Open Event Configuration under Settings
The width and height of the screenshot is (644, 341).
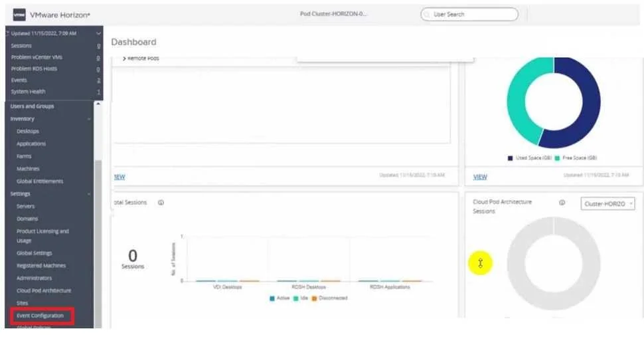[40, 316]
